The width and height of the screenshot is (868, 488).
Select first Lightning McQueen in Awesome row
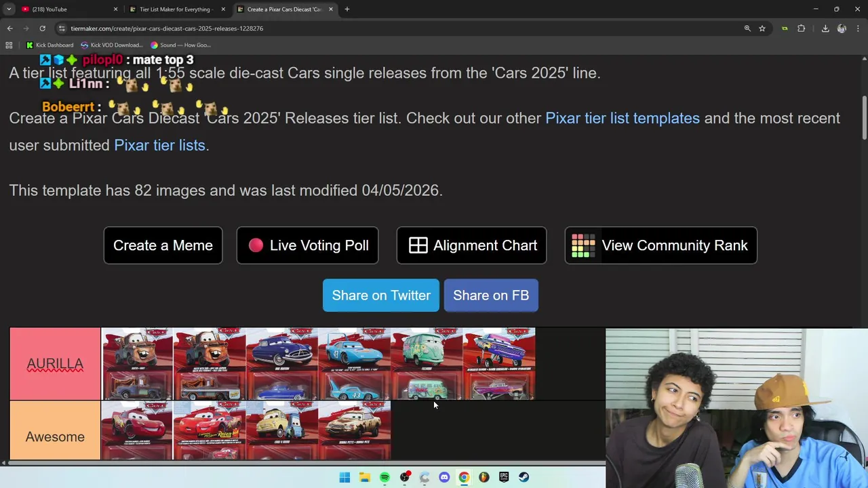(x=137, y=431)
